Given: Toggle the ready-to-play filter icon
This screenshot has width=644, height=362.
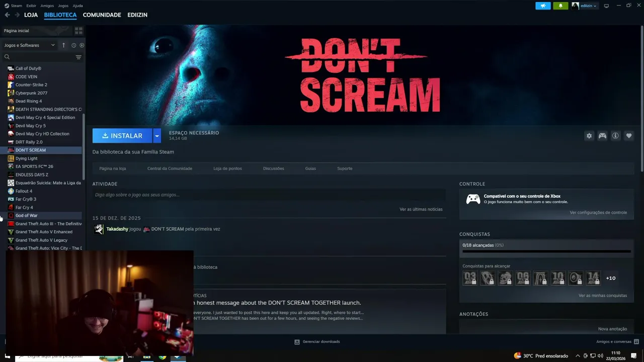Looking at the screenshot, I should [x=82, y=45].
